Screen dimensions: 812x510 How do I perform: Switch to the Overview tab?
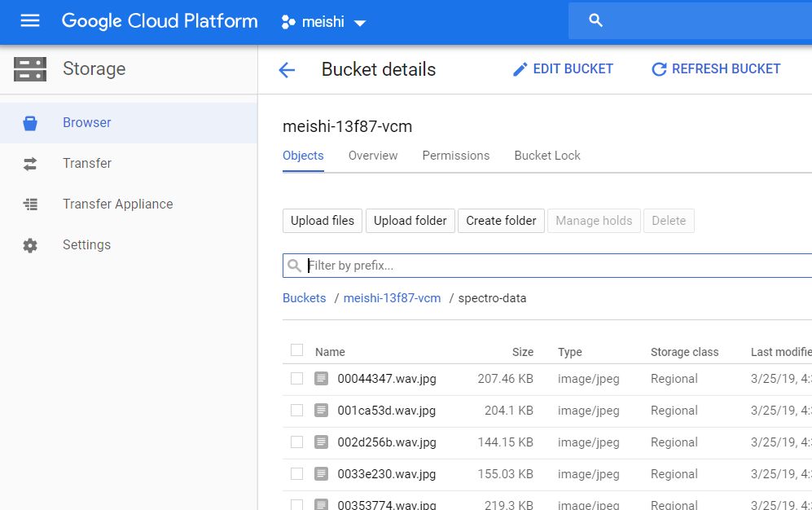coord(373,156)
